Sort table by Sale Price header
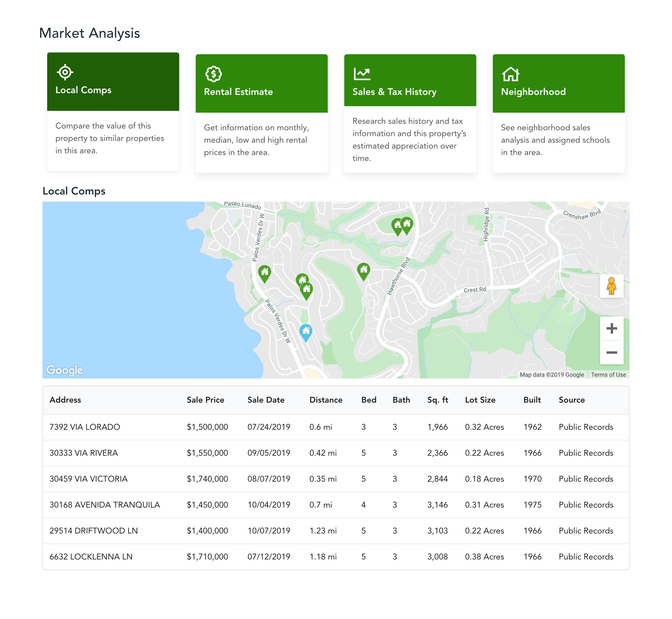Image resolution: width=672 pixels, height=619 pixels. [205, 400]
